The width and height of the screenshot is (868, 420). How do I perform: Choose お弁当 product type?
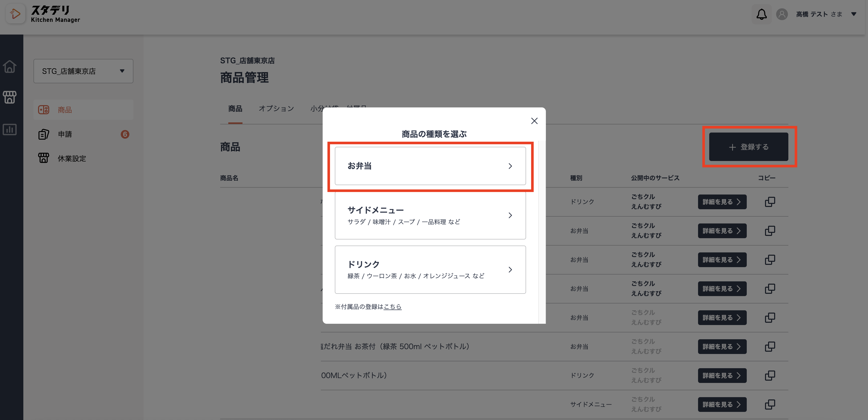pyautogui.click(x=430, y=166)
